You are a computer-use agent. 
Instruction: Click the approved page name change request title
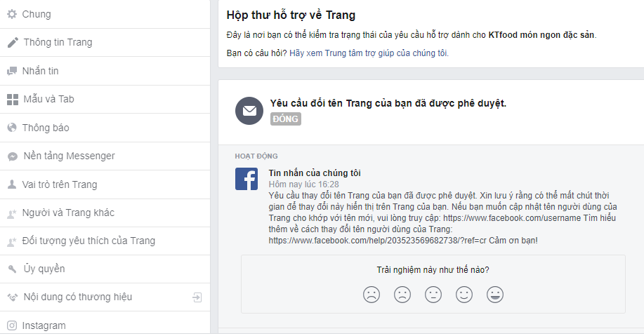coord(388,103)
